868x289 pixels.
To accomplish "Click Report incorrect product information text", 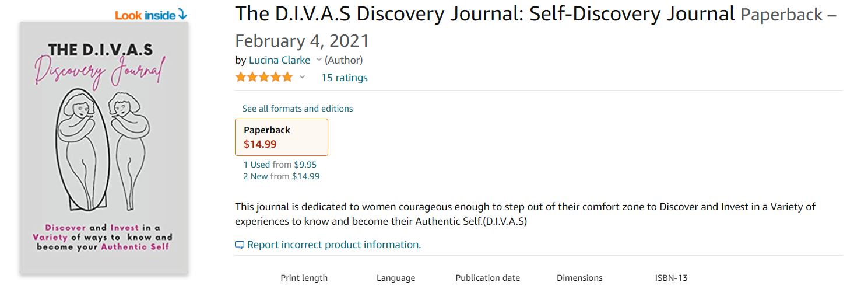I will 333,245.
